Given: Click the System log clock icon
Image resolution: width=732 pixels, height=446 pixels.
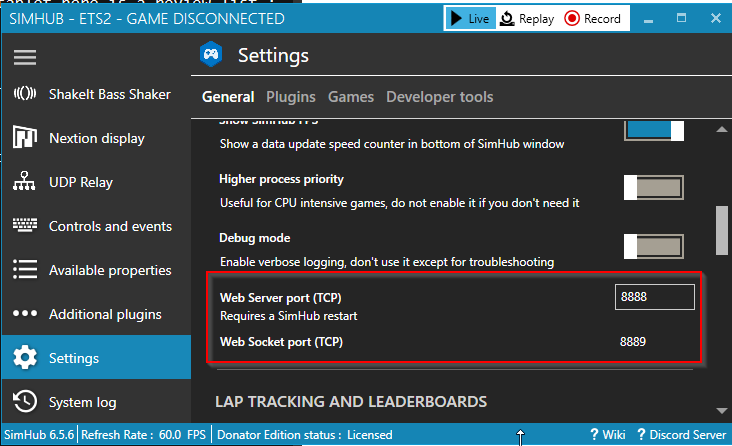Looking at the screenshot, I should [x=25, y=401].
